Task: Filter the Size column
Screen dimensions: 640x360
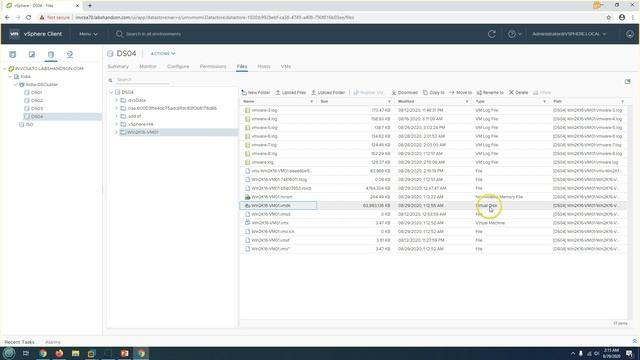Action: 389,101
